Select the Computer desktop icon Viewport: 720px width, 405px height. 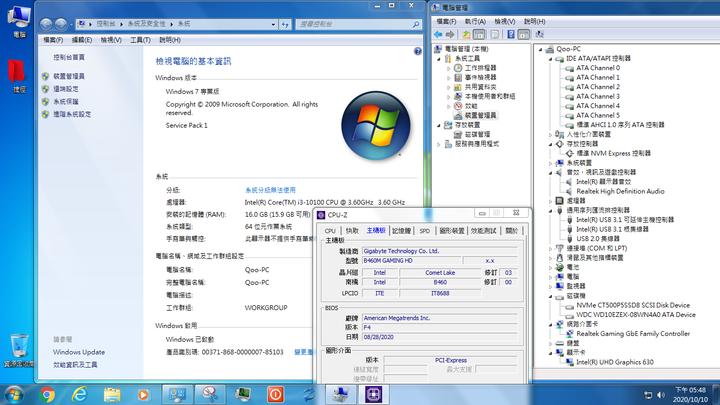point(19,22)
